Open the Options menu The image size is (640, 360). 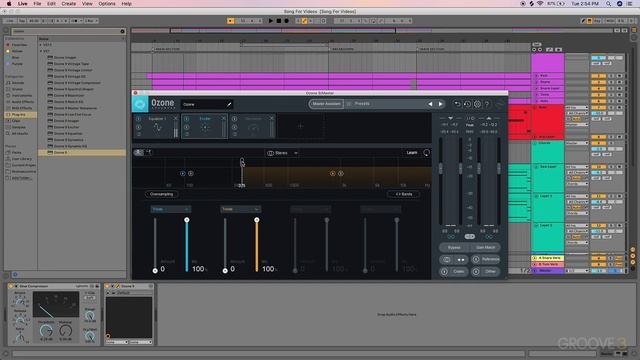[107, 4]
